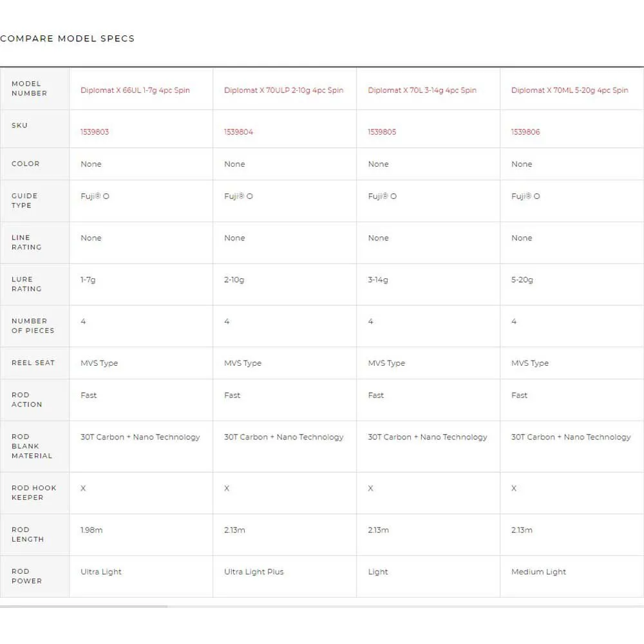Click the Reel Seat row header
644x644 pixels.
tap(33, 363)
